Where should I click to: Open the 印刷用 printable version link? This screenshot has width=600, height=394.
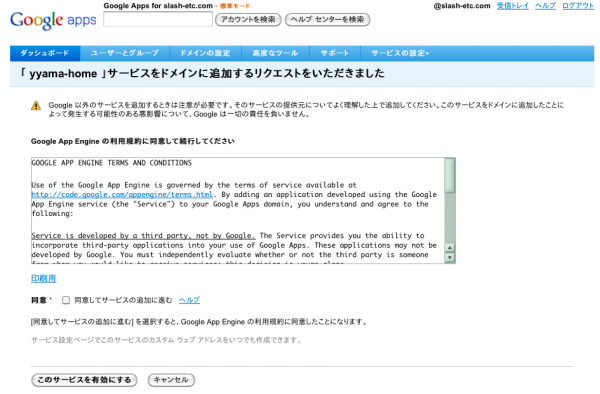point(44,278)
